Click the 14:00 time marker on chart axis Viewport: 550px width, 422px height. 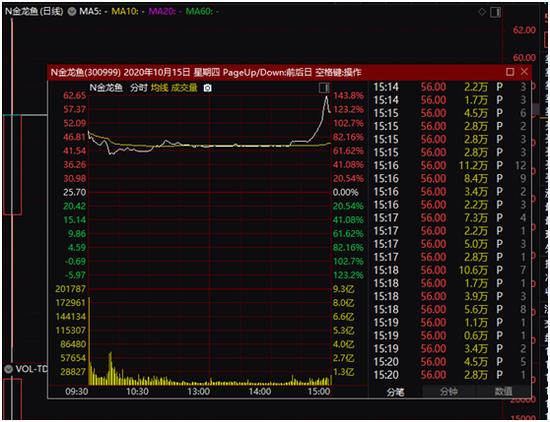(260, 391)
